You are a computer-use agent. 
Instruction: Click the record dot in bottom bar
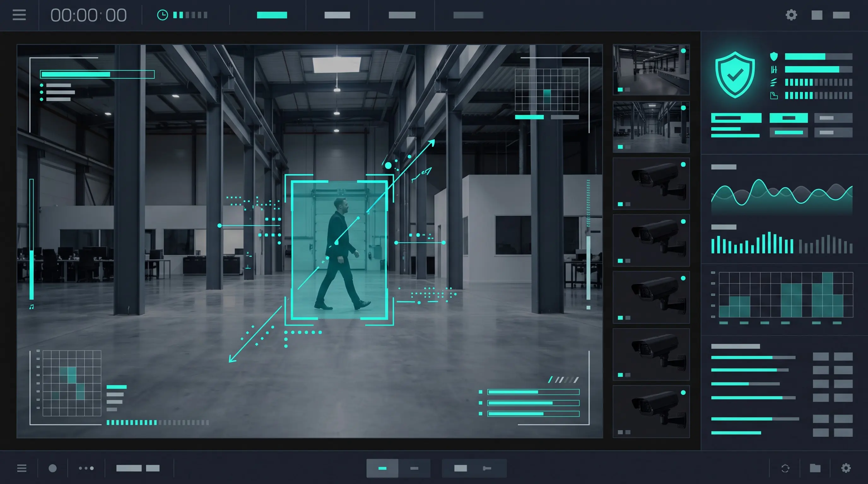(x=53, y=468)
